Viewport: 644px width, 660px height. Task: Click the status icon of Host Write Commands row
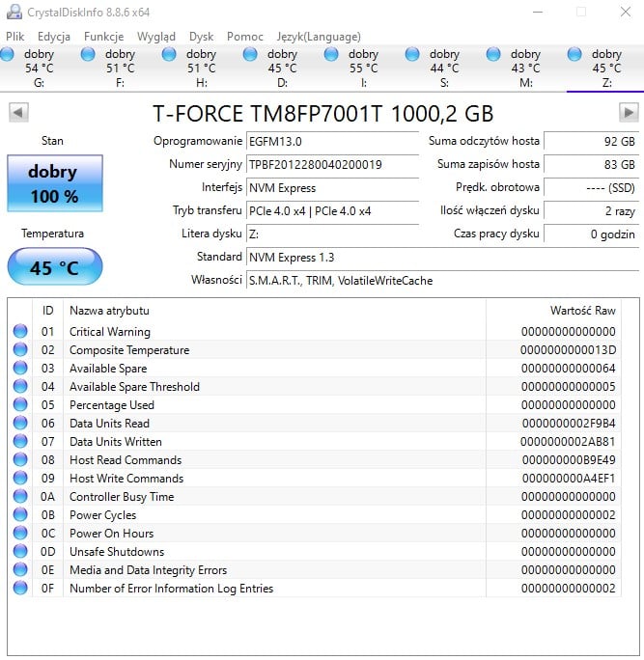point(20,478)
